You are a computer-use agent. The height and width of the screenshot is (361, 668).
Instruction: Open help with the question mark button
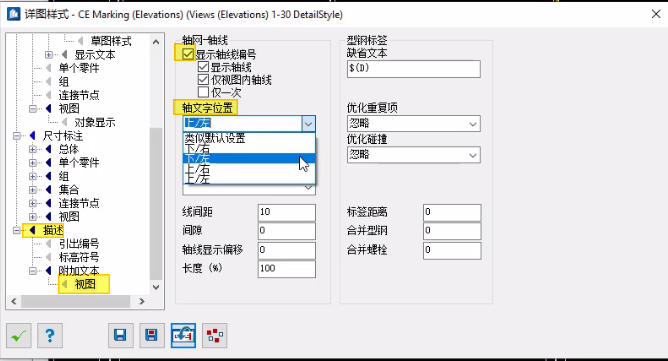click(x=50, y=335)
